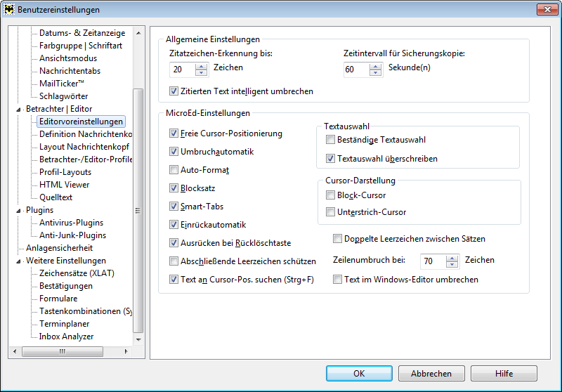Image resolution: width=562 pixels, height=392 pixels.
Task: Click tree horizontal scrollbar left arrow
Action: [x=15, y=351]
